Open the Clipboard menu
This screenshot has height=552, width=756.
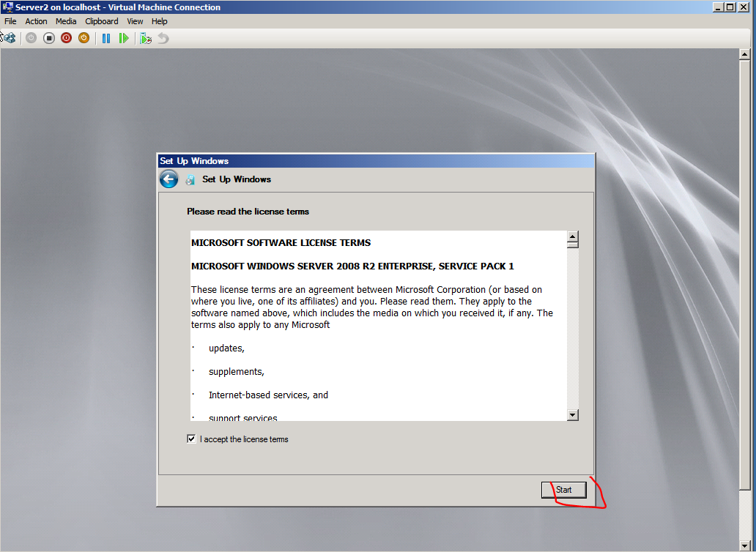[x=101, y=21]
